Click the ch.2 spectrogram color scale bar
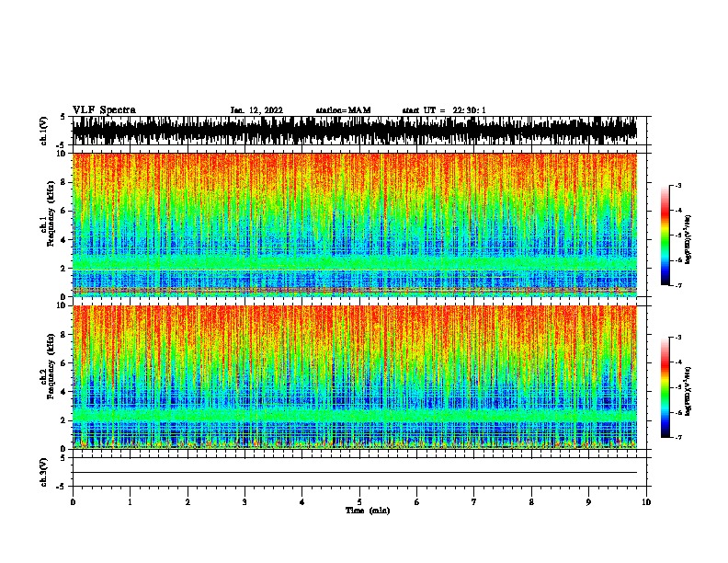Viewport: 728px width, 563px height. click(x=665, y=387)
